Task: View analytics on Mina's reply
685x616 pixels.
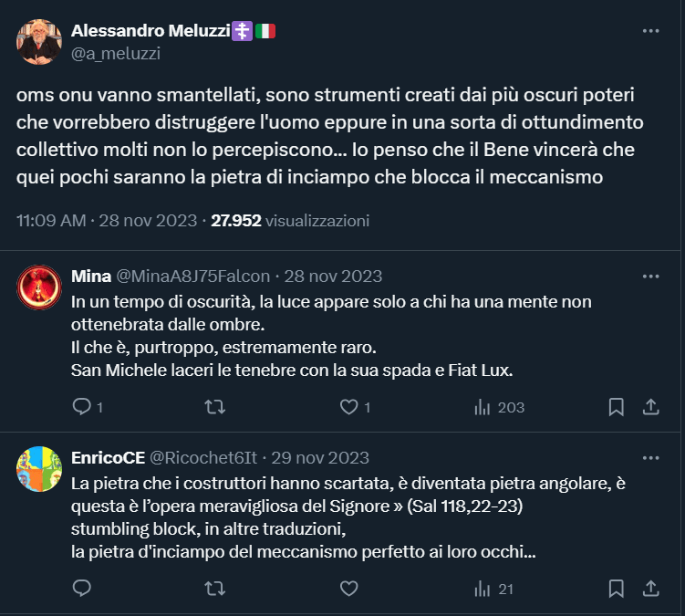Action: point(483,407)
